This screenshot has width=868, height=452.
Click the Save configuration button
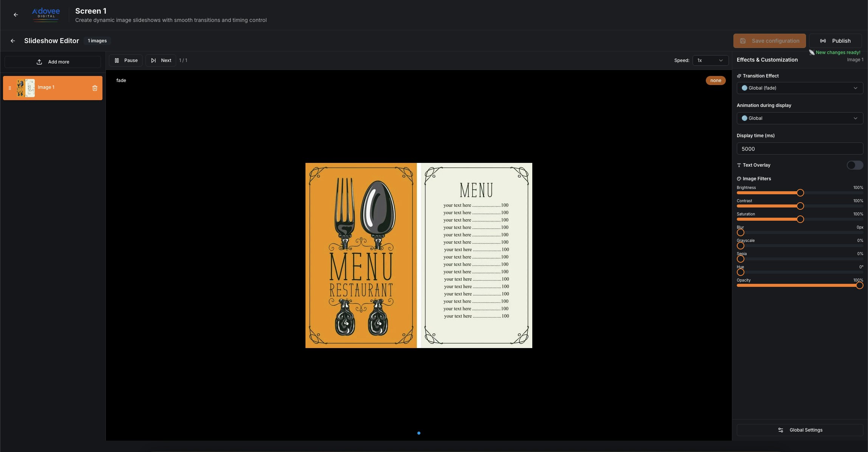point(769,40)
